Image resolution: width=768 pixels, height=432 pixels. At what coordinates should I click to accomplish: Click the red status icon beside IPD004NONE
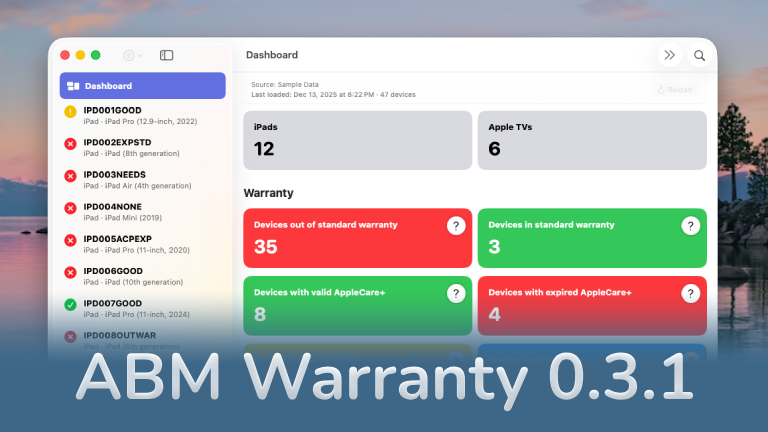click(70, 208)
